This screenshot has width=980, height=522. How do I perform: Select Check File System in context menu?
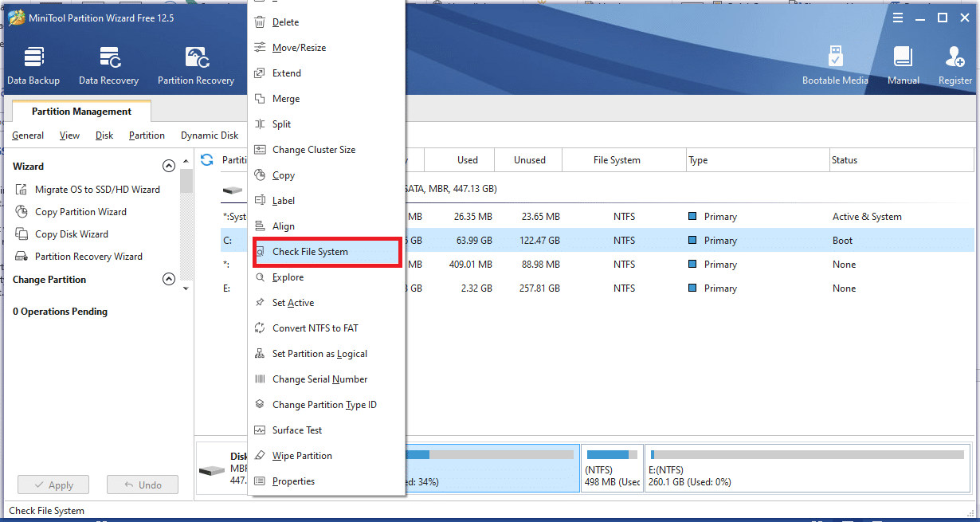[x=310, y=252]
